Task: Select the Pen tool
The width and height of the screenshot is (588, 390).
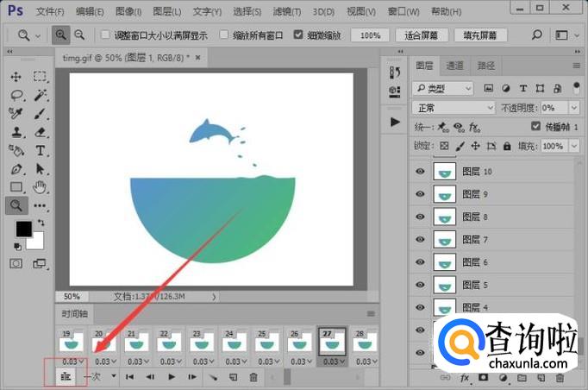Action: 16,168
